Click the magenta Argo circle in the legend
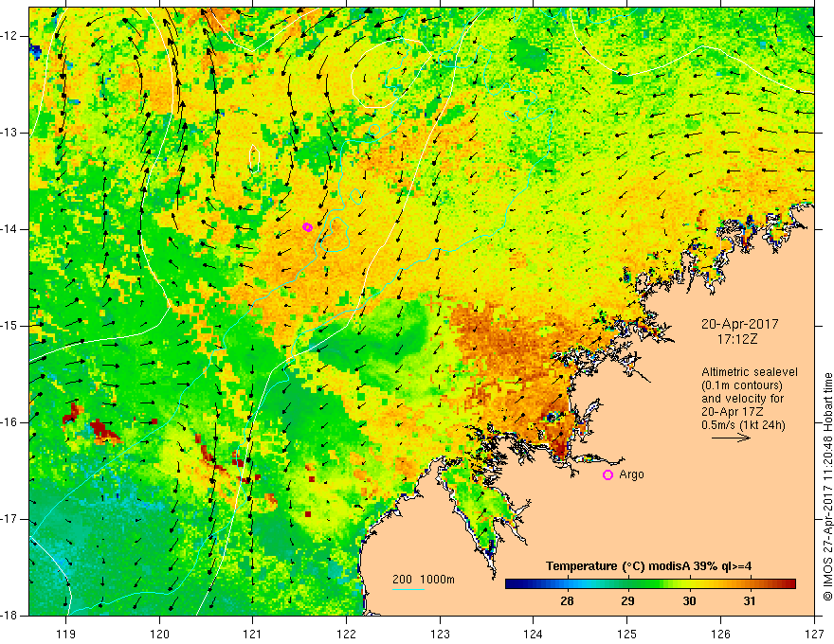 pos(607,475)
